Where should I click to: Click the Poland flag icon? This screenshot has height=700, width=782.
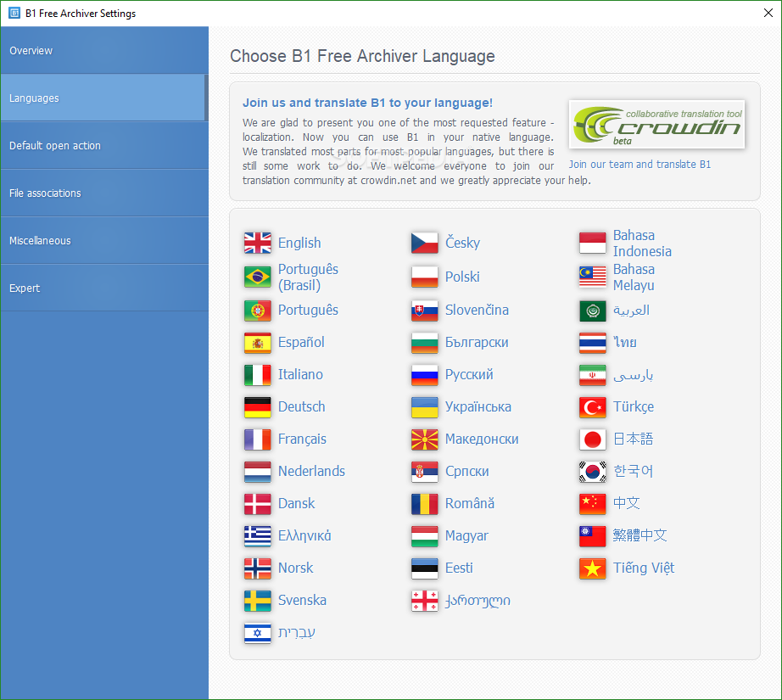(x=424, y=277)
